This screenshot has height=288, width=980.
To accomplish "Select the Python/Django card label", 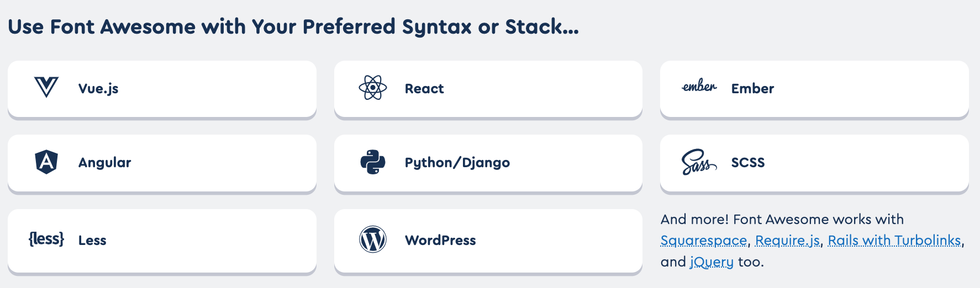I will point(457,163).
